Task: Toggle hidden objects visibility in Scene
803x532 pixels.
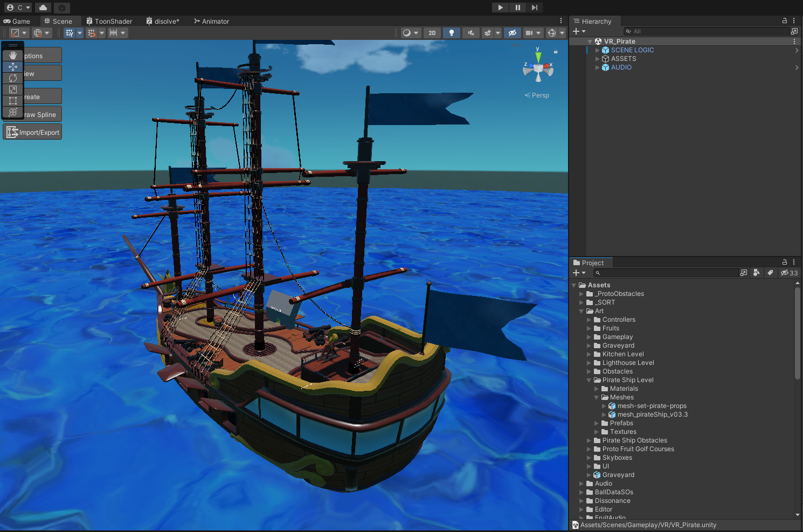Action: click(x=513, y=33)
